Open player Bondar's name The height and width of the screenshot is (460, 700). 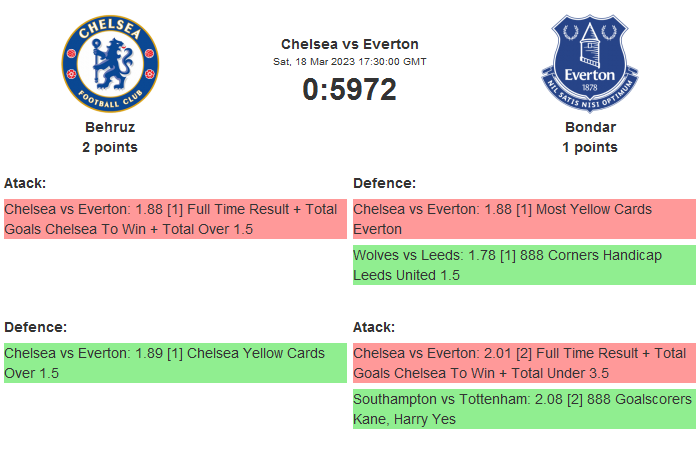click(x=590, y=127)
